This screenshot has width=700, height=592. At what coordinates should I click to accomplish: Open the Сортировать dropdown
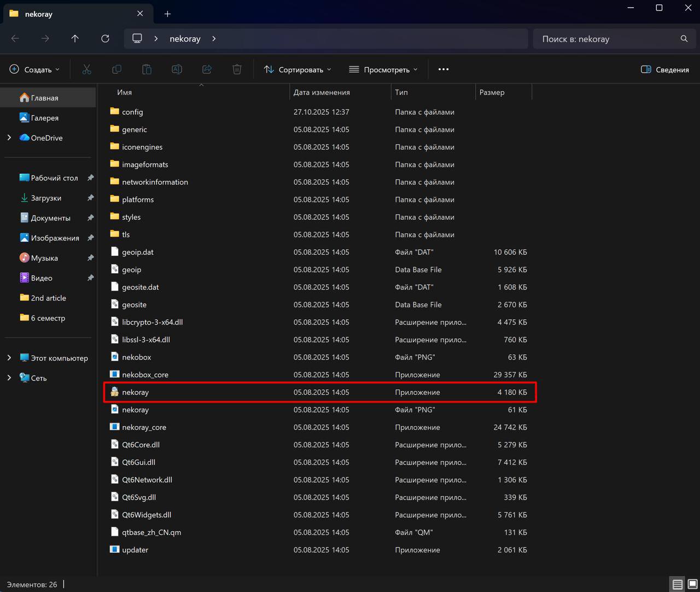tap(297, 69)
